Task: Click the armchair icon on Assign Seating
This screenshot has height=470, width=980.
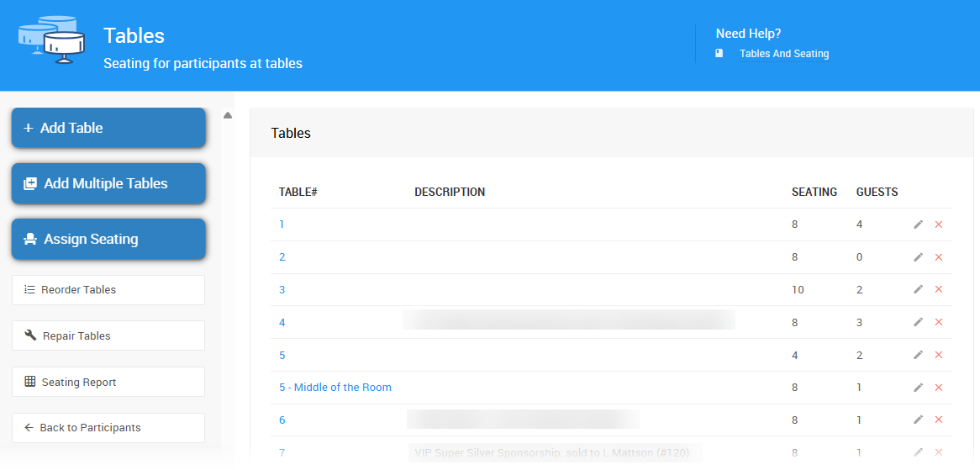Action: [x=29, y=239]
